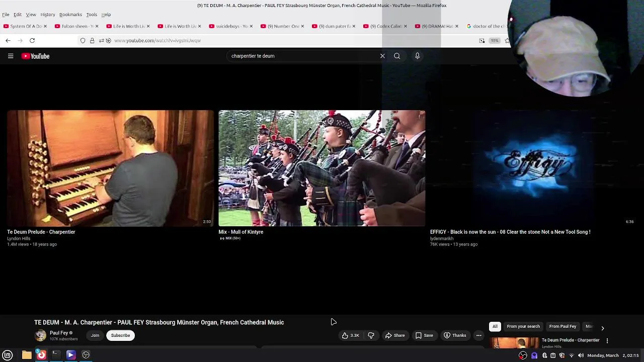The height and width of the screenshot is (362, 644).
Task: Advance the chips with the right arrow
Action: point(603,328)
